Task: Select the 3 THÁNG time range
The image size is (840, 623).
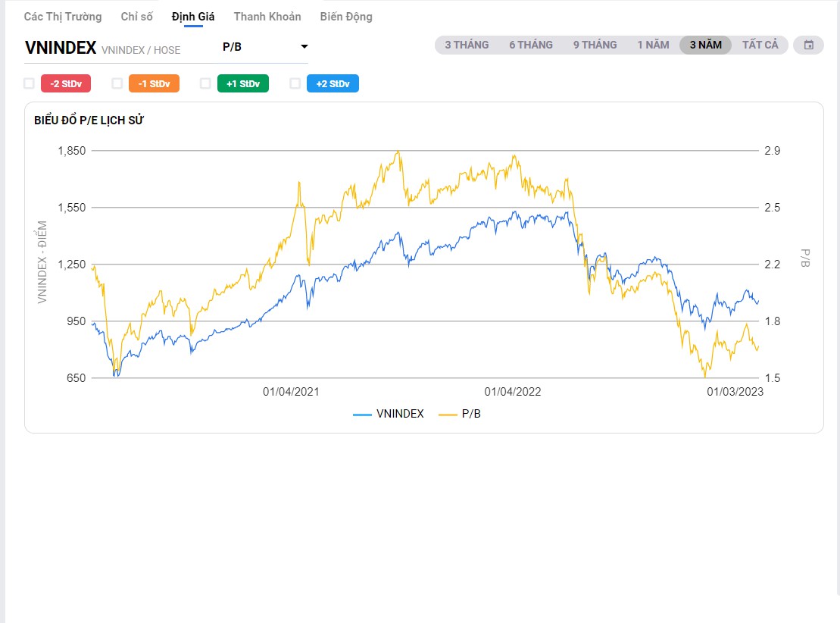Action: pyautogui.click(x=467, y=45)
